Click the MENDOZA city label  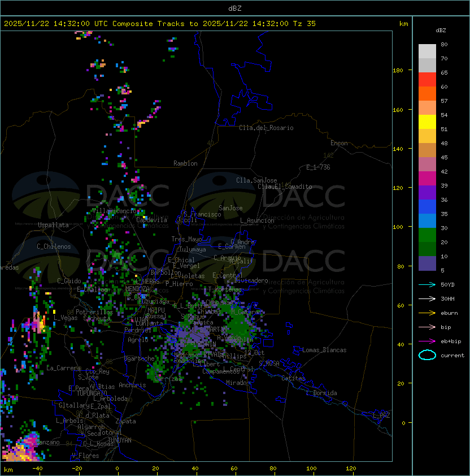(x=137, y=288)
